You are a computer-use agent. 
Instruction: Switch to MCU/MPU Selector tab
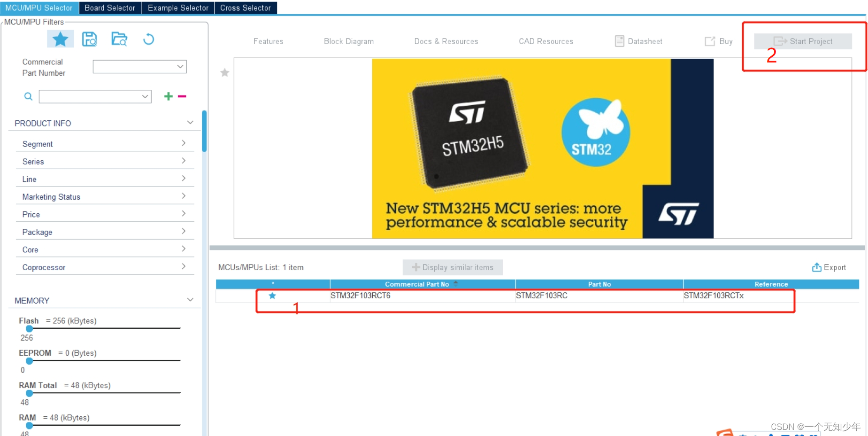pos(39,8)
